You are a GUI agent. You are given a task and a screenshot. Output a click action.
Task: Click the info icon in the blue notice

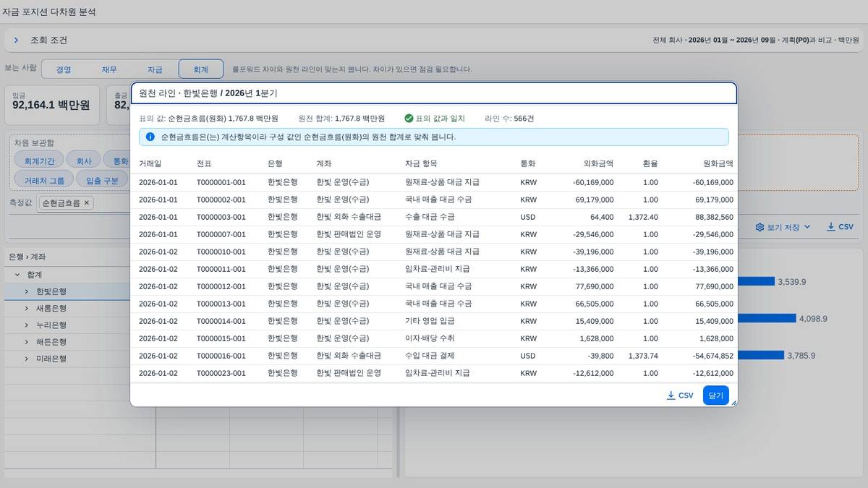pos(150,137)
